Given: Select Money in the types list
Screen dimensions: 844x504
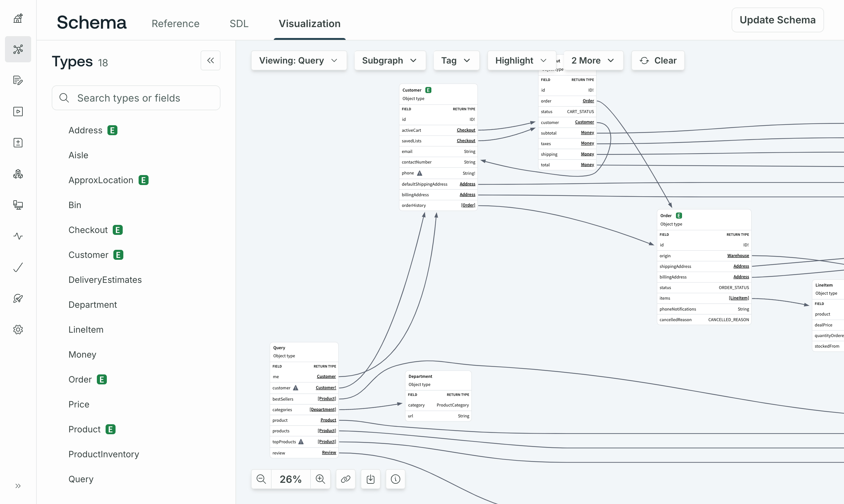Looking at the screenshot, I should coord(83,354).
